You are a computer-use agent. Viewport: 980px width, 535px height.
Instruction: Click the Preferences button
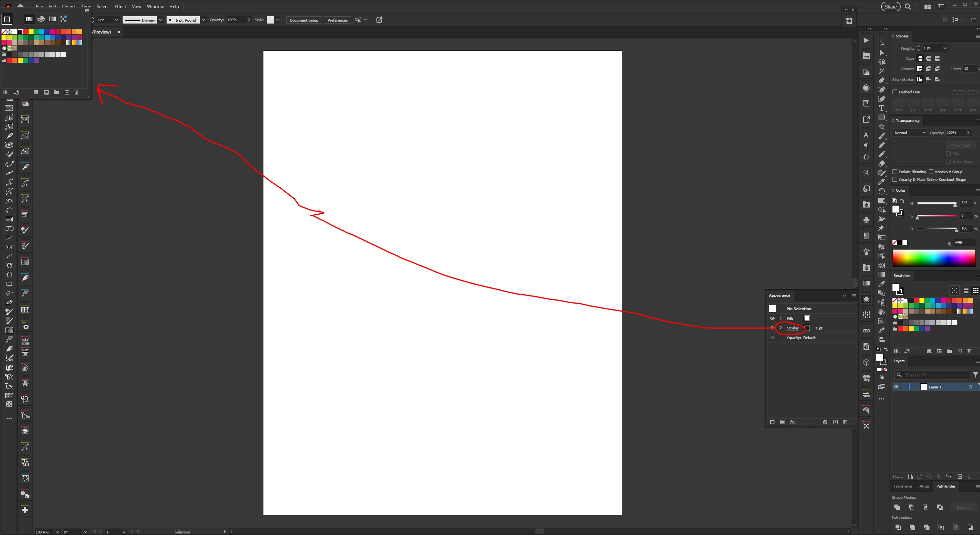(x=337, y=20)
